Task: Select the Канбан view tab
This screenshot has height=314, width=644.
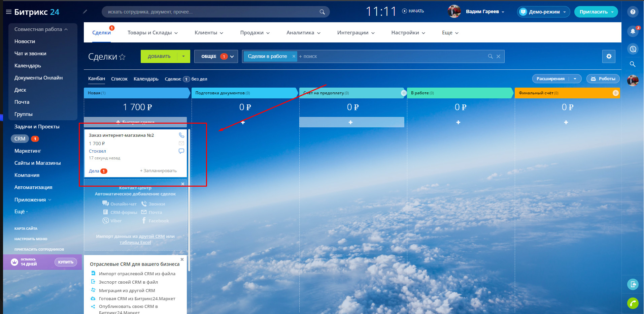Action: tap(97, 79)
